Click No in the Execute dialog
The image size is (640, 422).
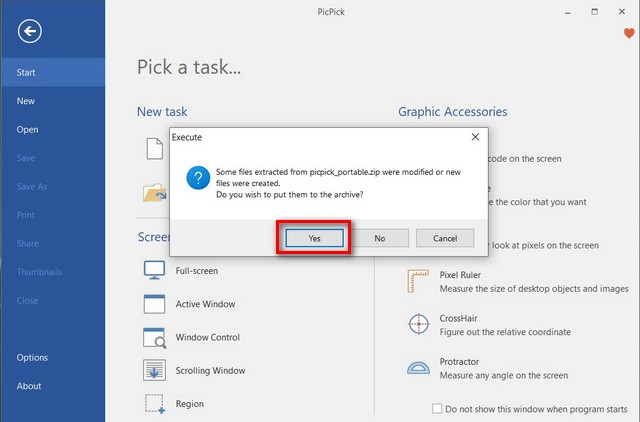coord(380,238)
